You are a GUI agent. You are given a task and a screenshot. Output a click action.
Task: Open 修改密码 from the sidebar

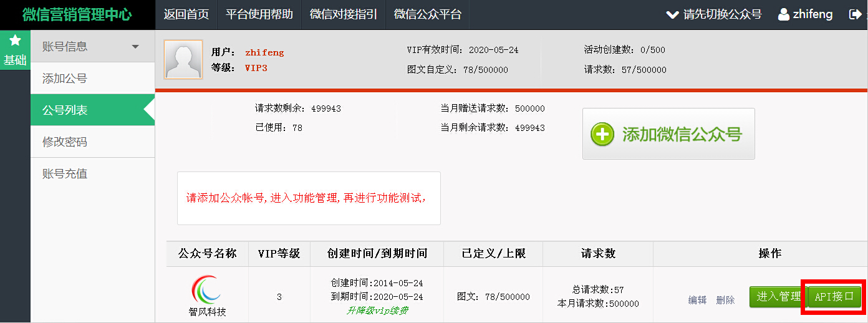65,142
